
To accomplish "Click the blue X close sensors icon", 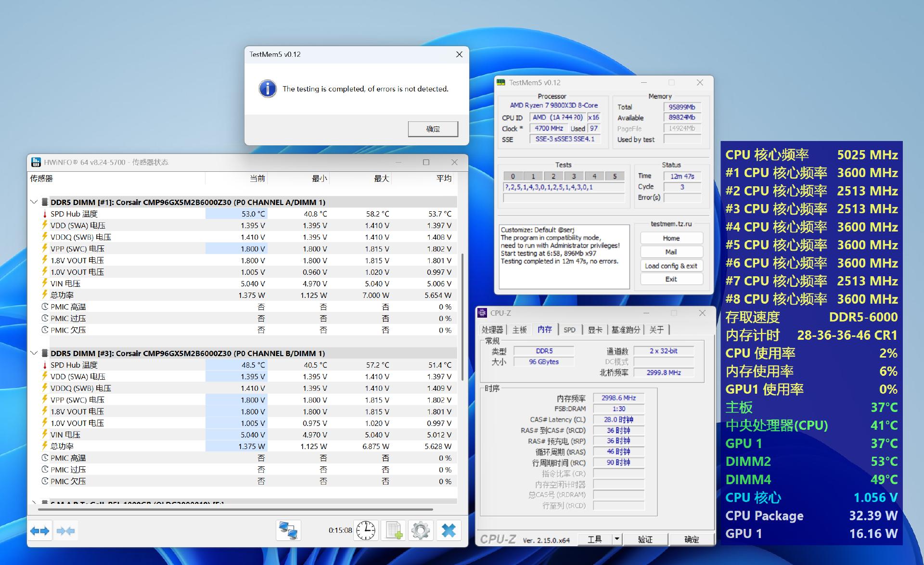I will coord(449,530).
